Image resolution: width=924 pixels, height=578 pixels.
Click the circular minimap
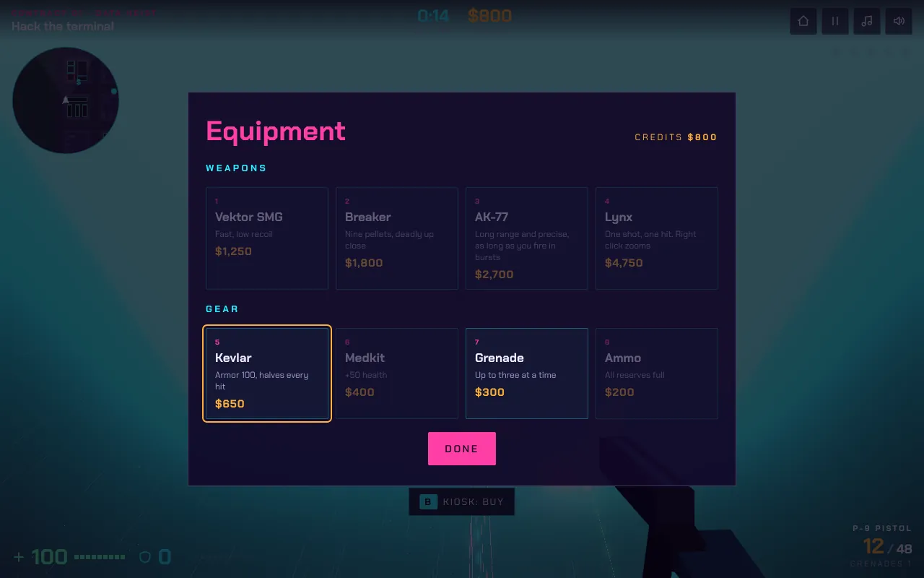(66, 100)
